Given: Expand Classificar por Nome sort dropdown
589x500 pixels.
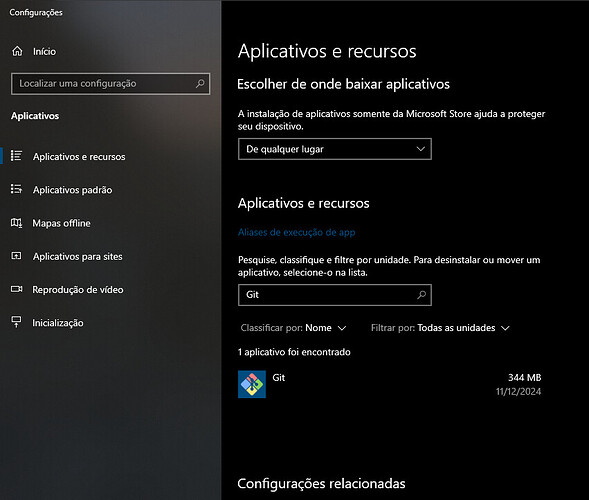Looking at the screenshot, I should [293, 328].
